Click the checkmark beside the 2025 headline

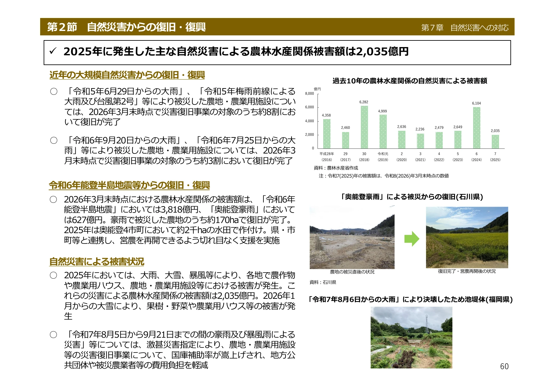coord(53,51)
